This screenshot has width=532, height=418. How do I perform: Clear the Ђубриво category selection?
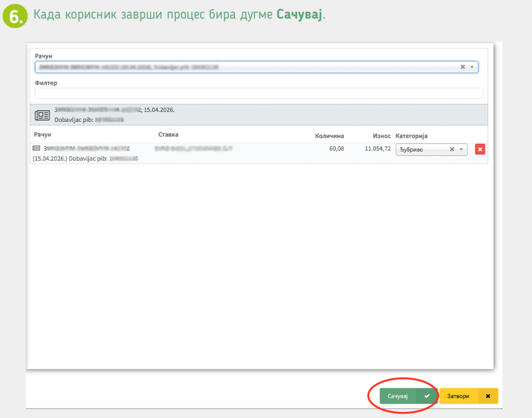click(452, 149)
